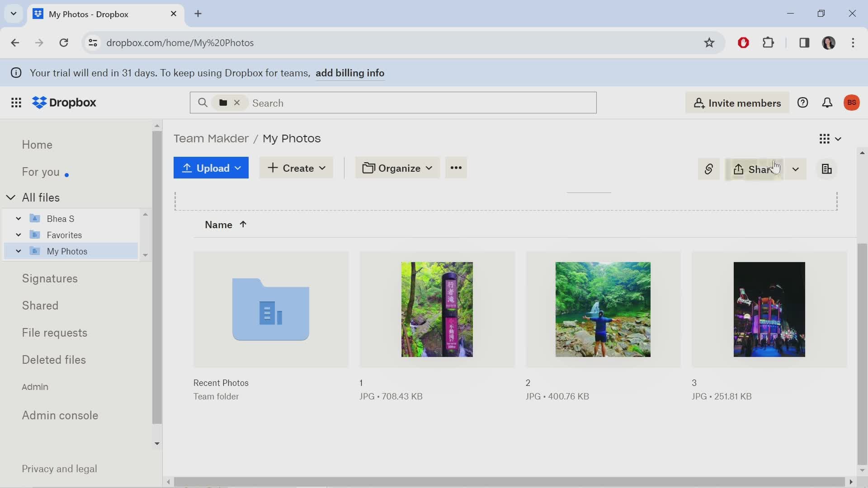Click the main vertical scrollbar
Viewport: 868px width, 488px height.
point(862,354)
